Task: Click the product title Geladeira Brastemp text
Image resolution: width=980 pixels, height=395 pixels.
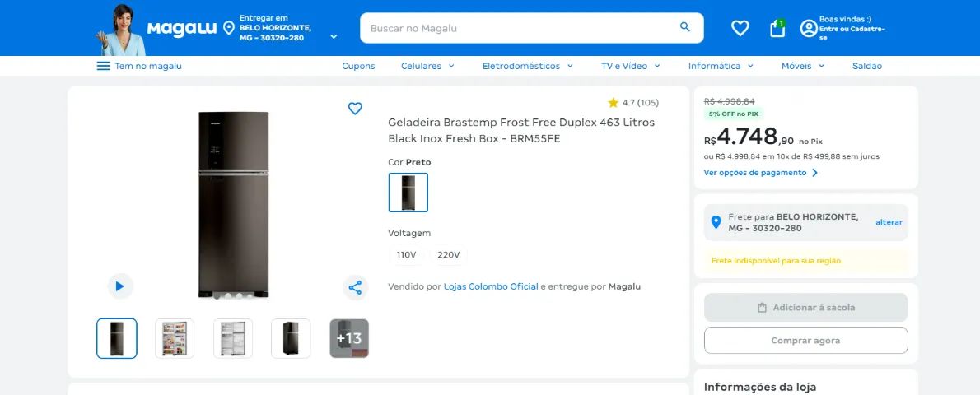Action: [x=521, y=131]
